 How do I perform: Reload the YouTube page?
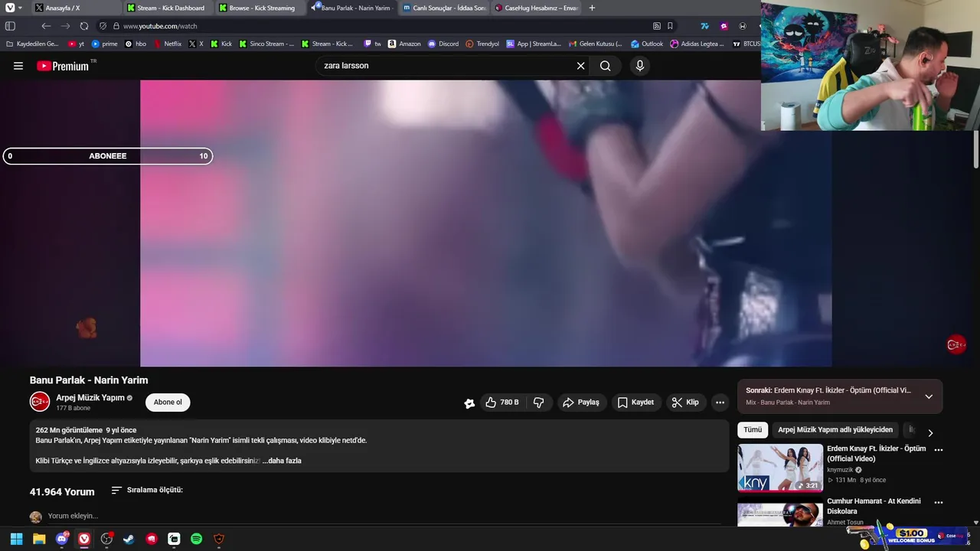point(84,26)
